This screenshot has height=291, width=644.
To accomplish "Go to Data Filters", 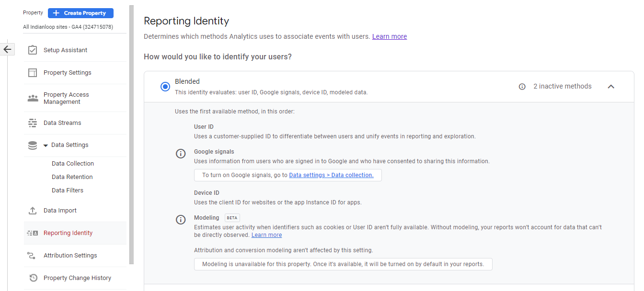I will click(68, 190).
